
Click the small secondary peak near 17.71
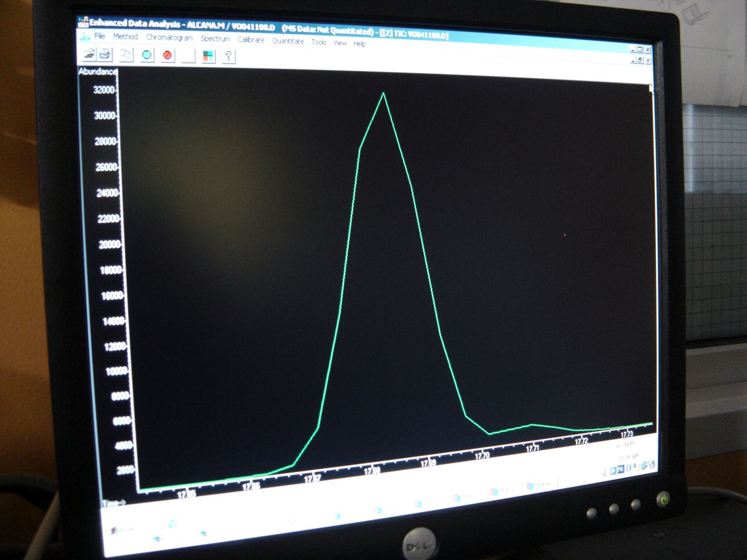532,425
